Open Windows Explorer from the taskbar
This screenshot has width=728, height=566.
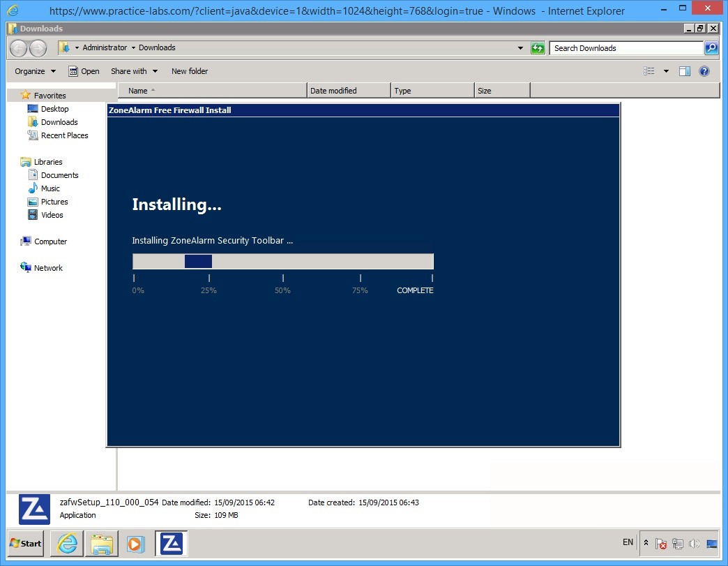[x=102, y=543]
